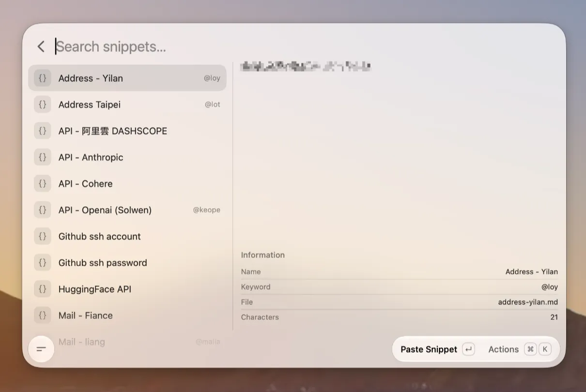
Task: Click the file name address-yilan.md
Action: pyautogui.click(x=528, y=302)
